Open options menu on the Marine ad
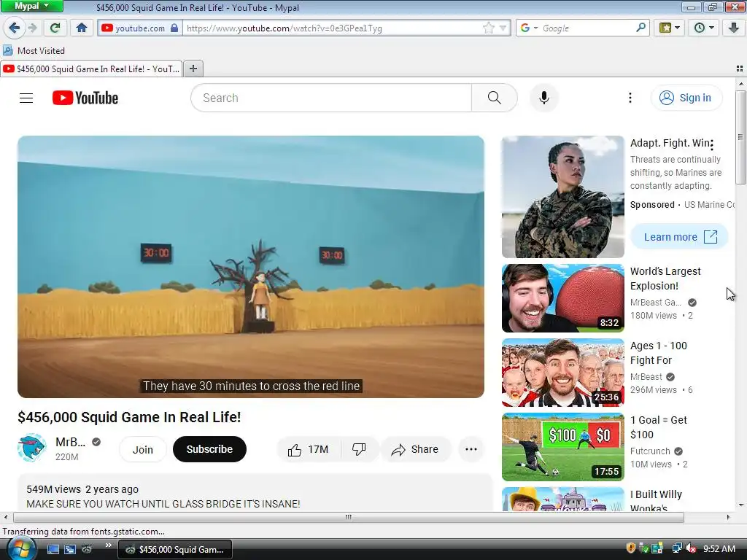747x560 pixels. pyautogui.click(x=712, y=145)
